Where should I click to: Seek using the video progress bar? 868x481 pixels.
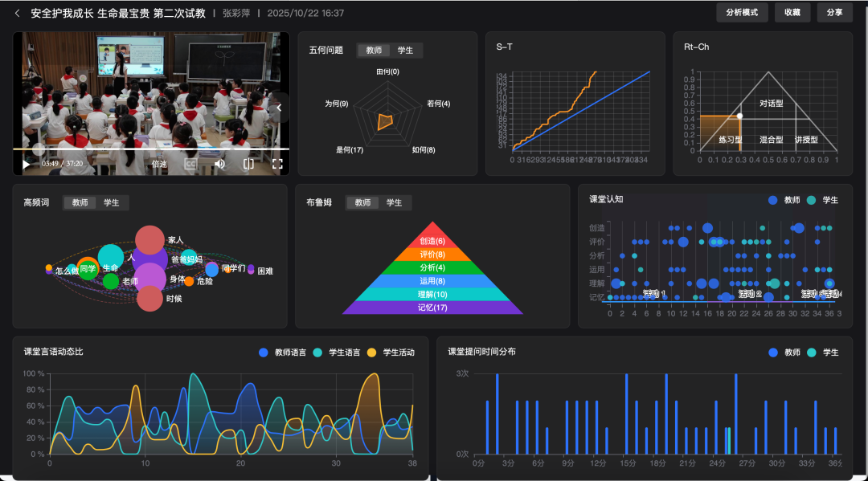(151, 149)
